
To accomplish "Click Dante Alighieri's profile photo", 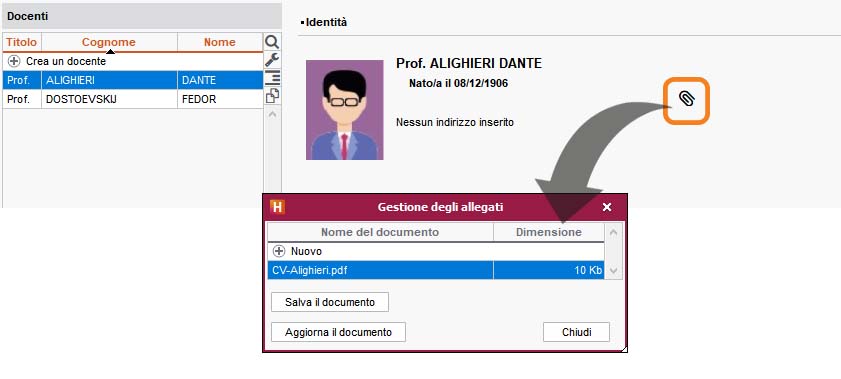I will pyautogui.click(x=345, y=110).
